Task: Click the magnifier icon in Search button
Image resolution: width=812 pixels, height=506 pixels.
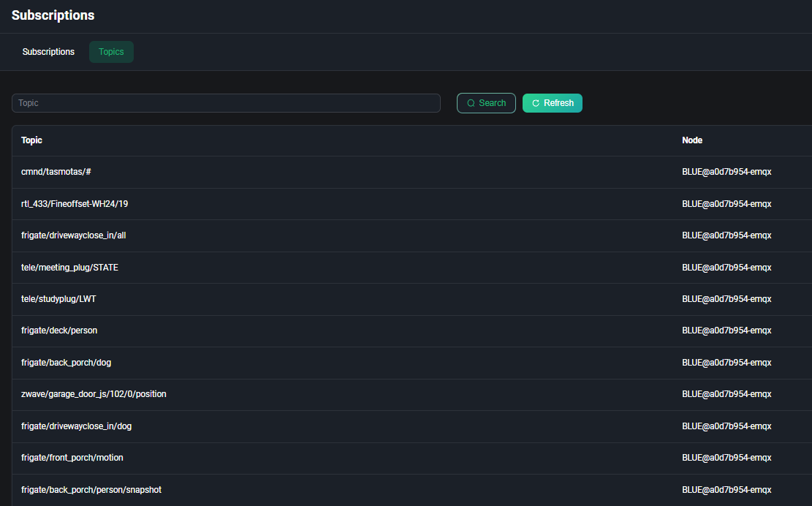Action: 471,103
